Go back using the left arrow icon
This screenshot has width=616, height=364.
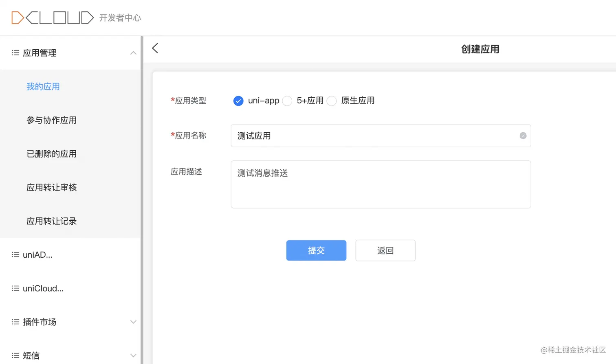point(155,48)
